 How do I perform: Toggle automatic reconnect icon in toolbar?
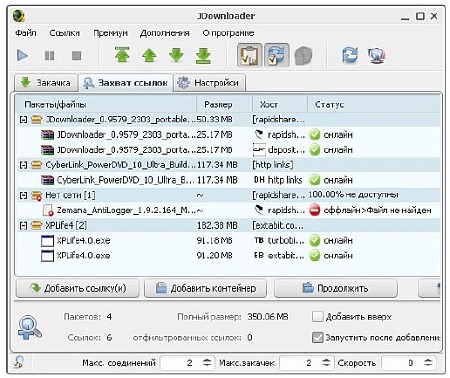tap(277, 55)
